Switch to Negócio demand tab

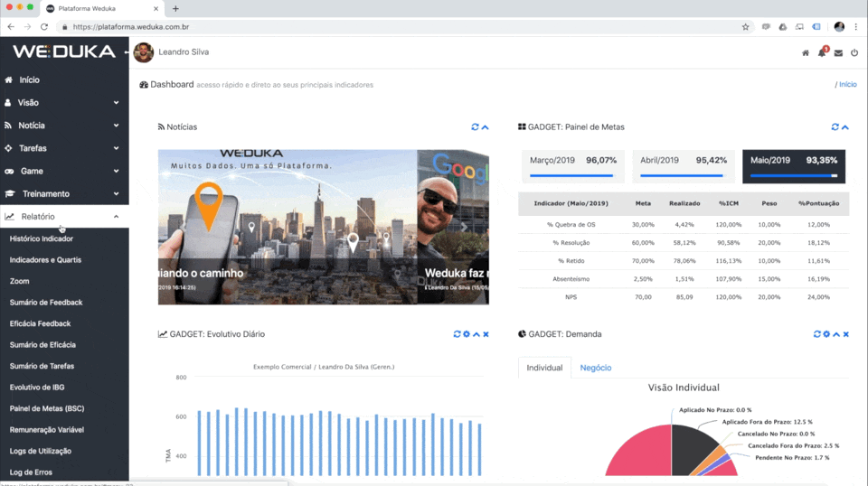596,368
